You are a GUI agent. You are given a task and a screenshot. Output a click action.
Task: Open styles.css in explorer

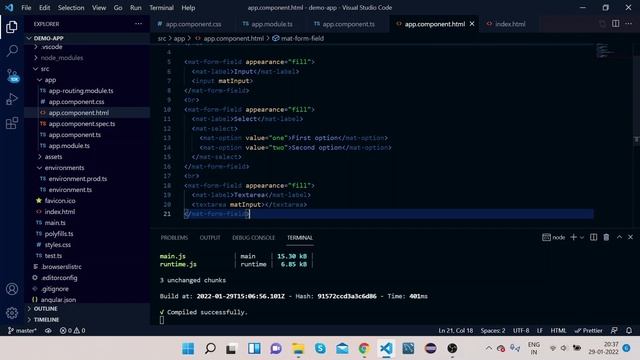pos(87,245)
